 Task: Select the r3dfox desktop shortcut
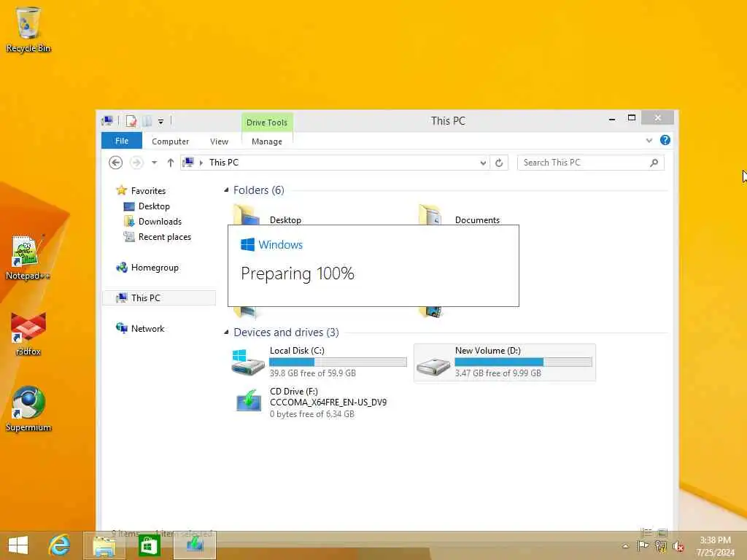pyautogui.click(x=28, y=334)
